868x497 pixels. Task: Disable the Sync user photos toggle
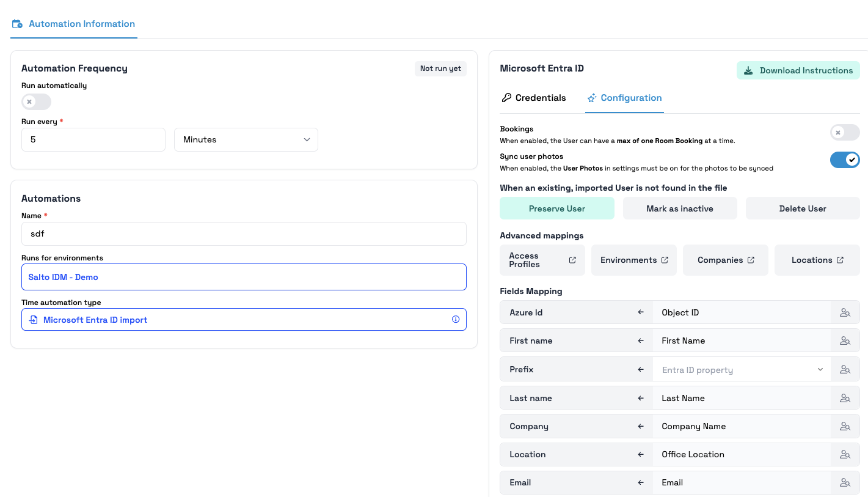tap(844, 160)
